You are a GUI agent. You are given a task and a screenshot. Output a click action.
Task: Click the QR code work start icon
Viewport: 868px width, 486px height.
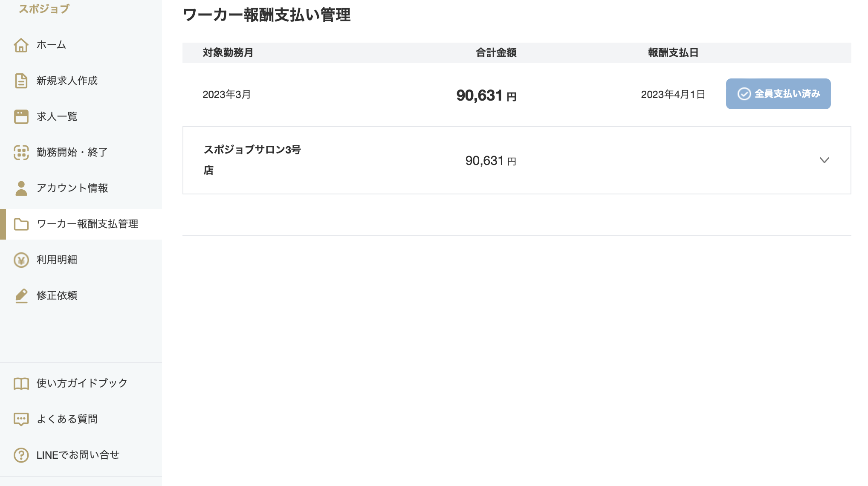pos(21,152)
